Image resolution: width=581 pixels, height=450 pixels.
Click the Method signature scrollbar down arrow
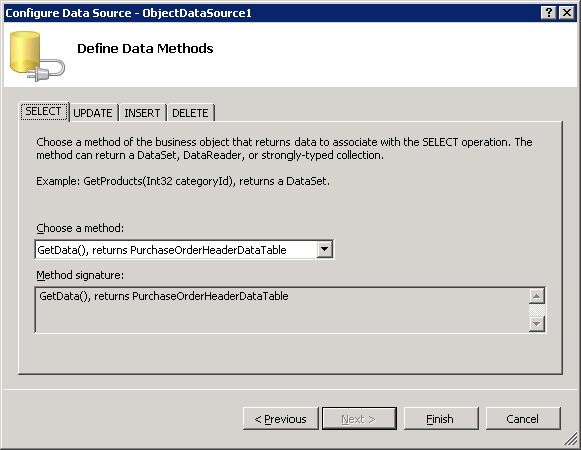(537, 324)
